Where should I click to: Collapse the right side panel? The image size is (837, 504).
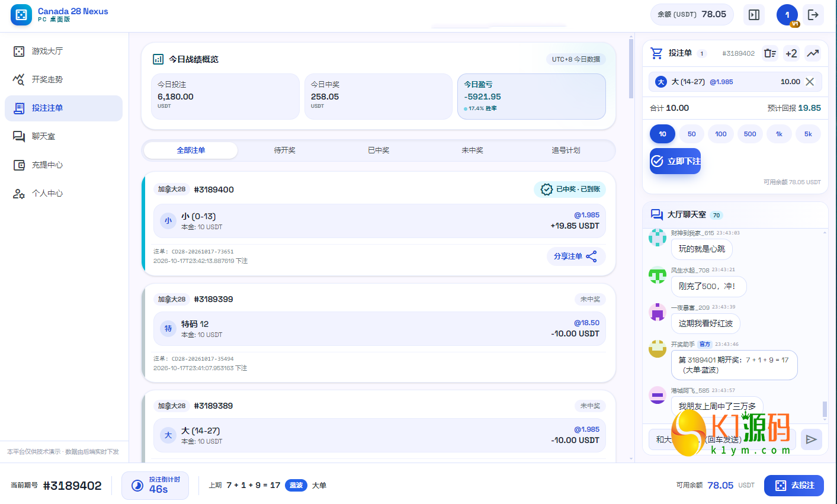coord(754,15)
